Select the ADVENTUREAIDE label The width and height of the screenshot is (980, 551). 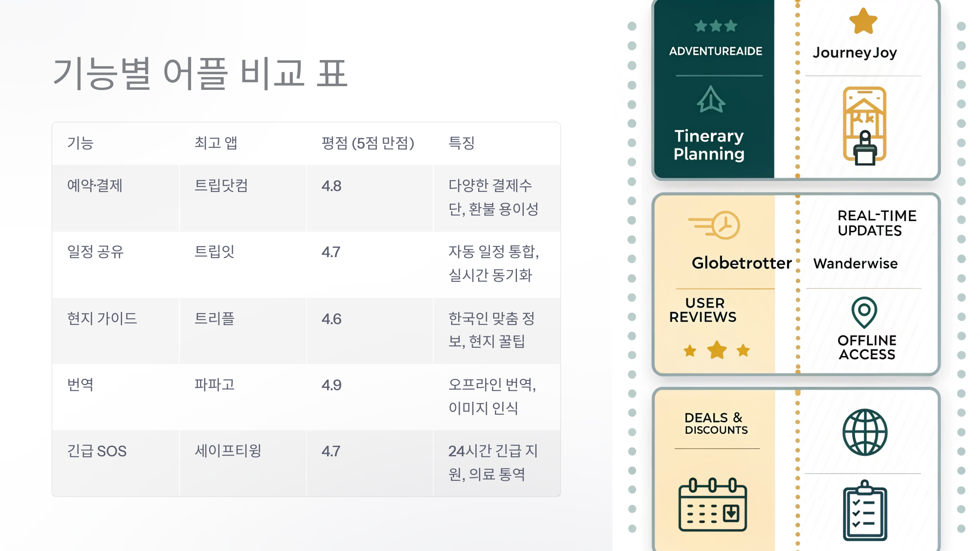click(716, 51)
